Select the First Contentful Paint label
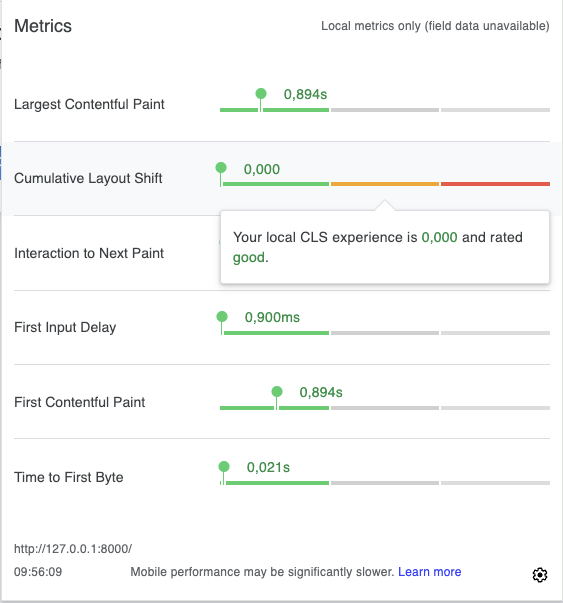Image resolution: width=563 pixels, height=603 pixels. click(80, 402)
